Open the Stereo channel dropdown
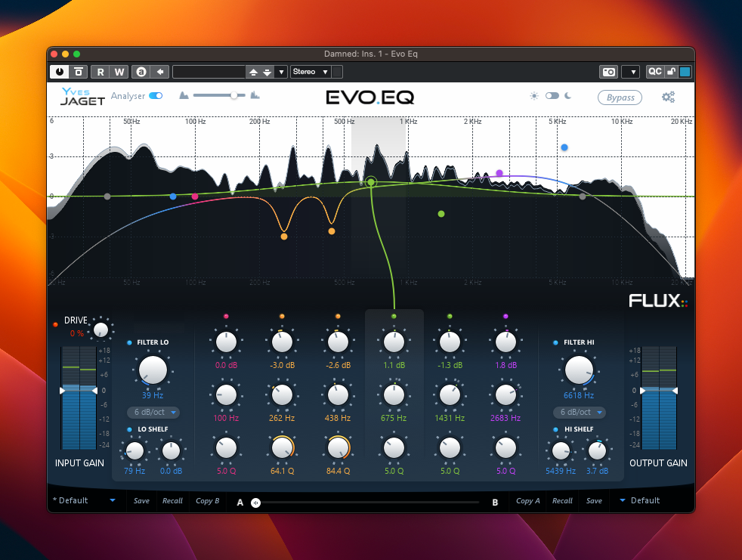The image size is (742, 560). (x=311, y=72)
